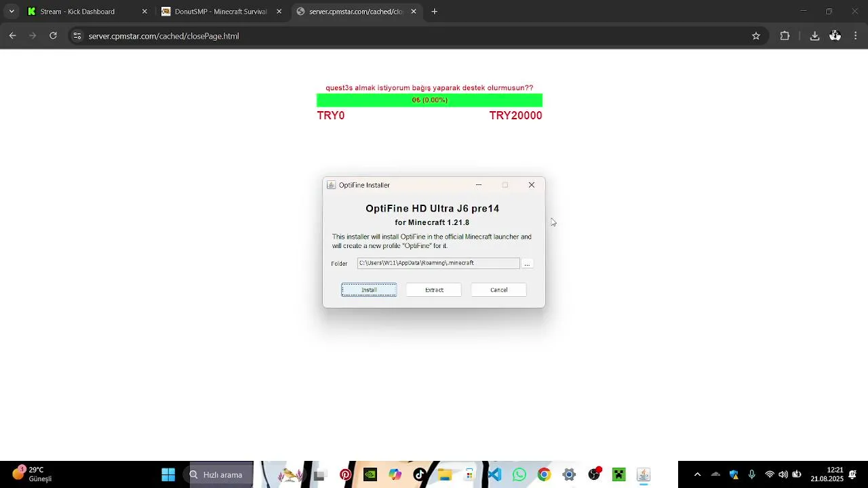Click the microphone tray icon
868x488 pixels.
click(751, 474)
